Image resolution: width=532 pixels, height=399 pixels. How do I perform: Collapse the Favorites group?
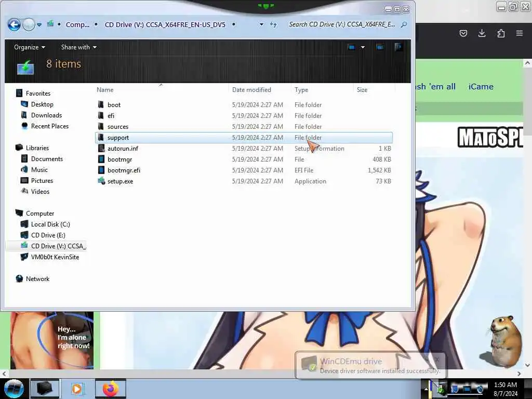(x=38, y=94)
